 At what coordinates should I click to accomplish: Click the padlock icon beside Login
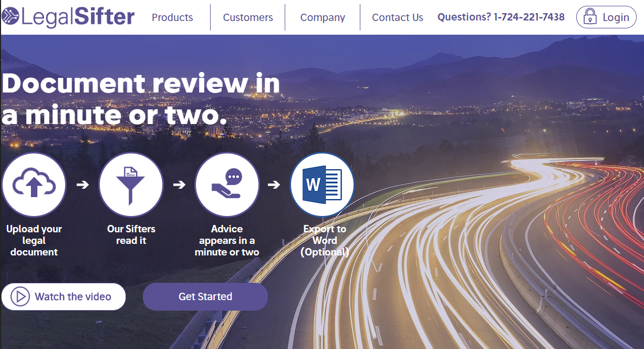click(590, 17)
